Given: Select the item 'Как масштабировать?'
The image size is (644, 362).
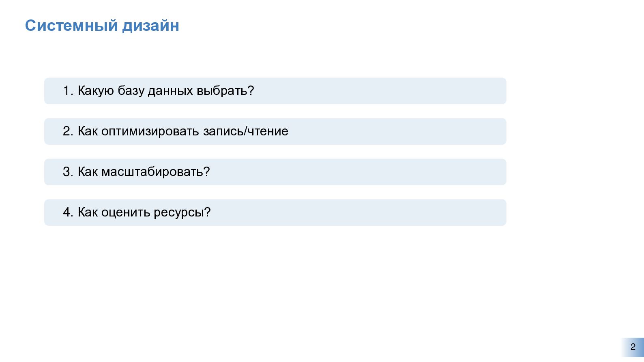Looking at the screenshot, I should (x=275, y=172).
